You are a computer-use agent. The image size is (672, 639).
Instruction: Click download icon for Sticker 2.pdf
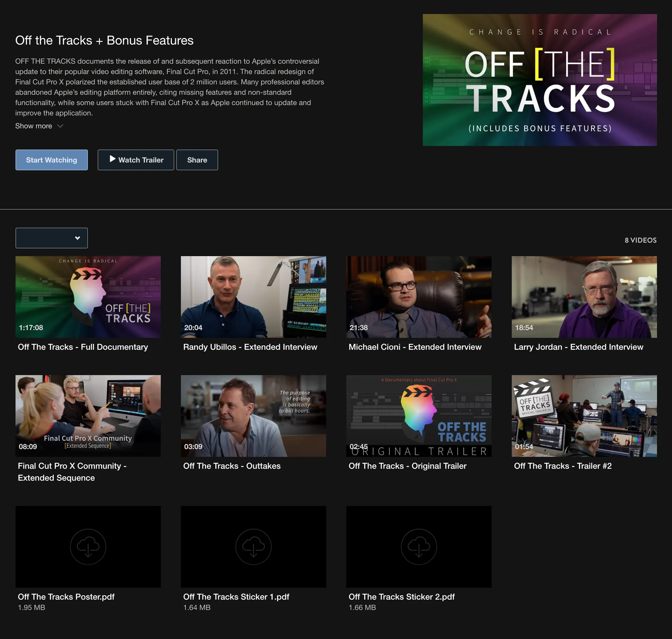(419, 546)
